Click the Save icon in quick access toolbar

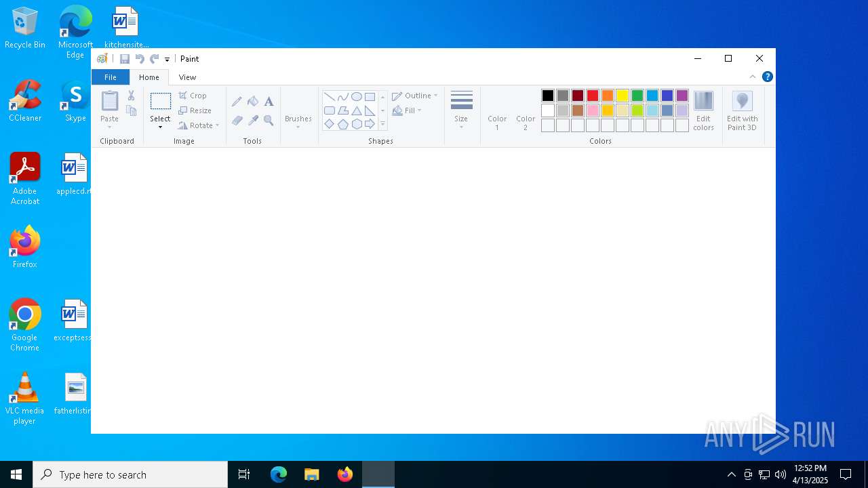125,59
